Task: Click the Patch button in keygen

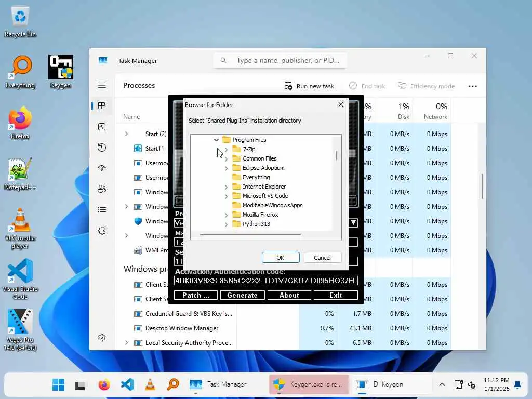Action: pos(196,295)
